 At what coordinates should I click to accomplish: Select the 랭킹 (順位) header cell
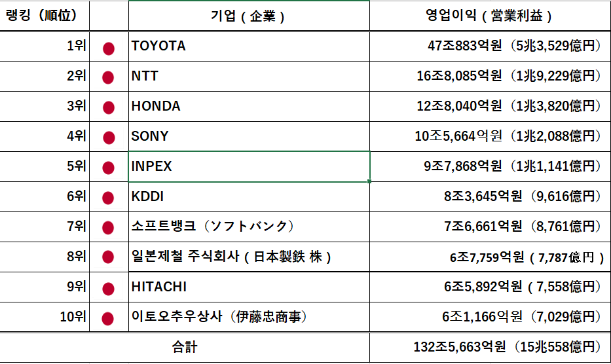tap(45, 16)
